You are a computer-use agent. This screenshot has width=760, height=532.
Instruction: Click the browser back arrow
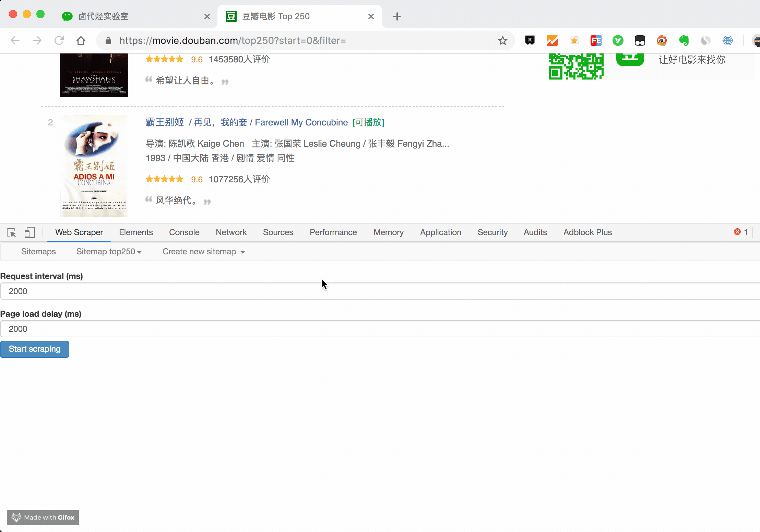pos(15,40)
